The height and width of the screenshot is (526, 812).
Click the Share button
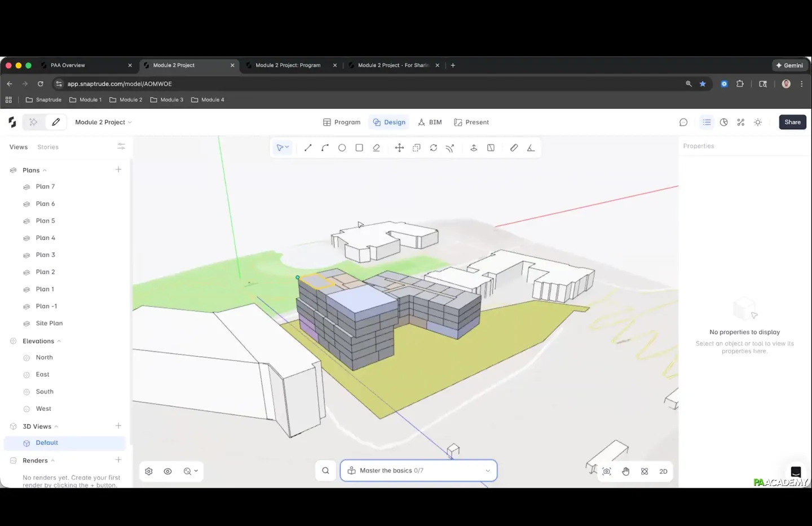pyautogui.click(x=792, y=122)
